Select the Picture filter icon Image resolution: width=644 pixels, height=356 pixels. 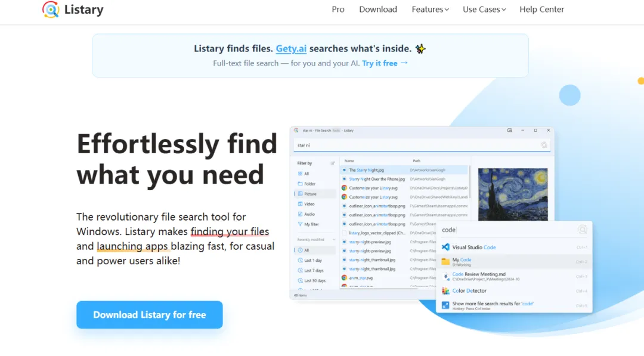click(x=300, y=194)
